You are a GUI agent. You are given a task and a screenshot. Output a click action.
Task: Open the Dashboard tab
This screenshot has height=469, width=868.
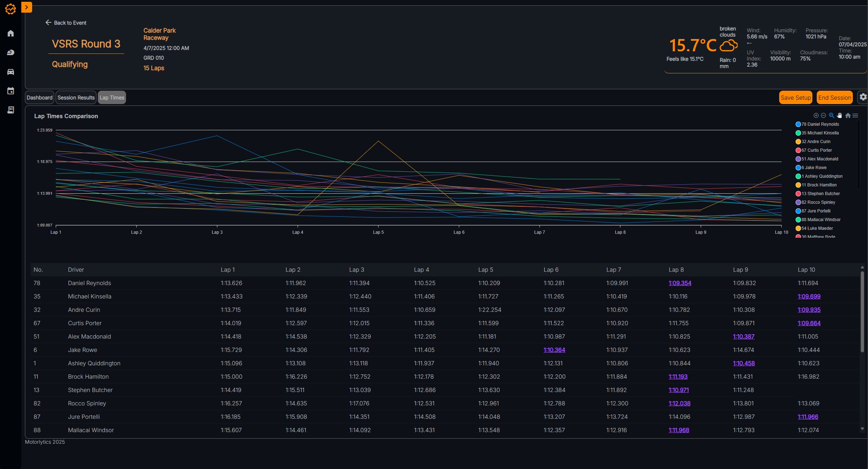(39, 97)
